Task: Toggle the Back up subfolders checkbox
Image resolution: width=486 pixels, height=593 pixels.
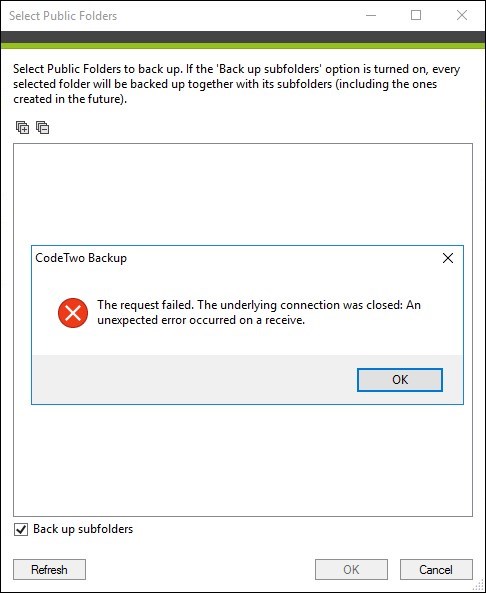Action: (21, 529)
